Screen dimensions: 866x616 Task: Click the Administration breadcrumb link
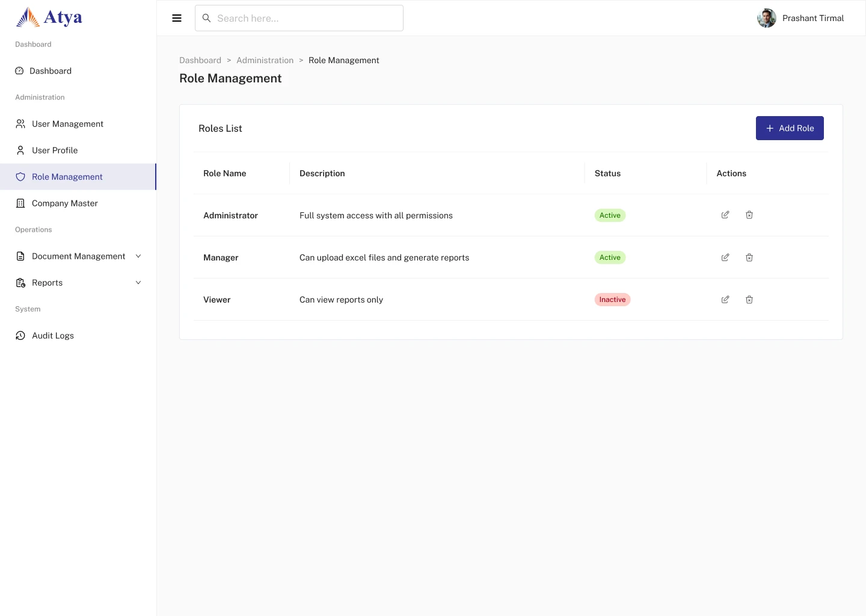click(x=265, y=60)
